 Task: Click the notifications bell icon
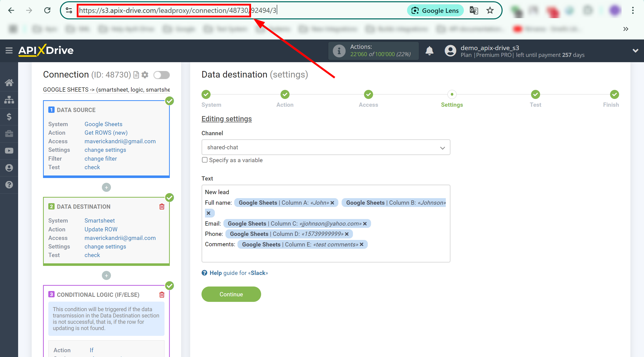tap(429, 51)
